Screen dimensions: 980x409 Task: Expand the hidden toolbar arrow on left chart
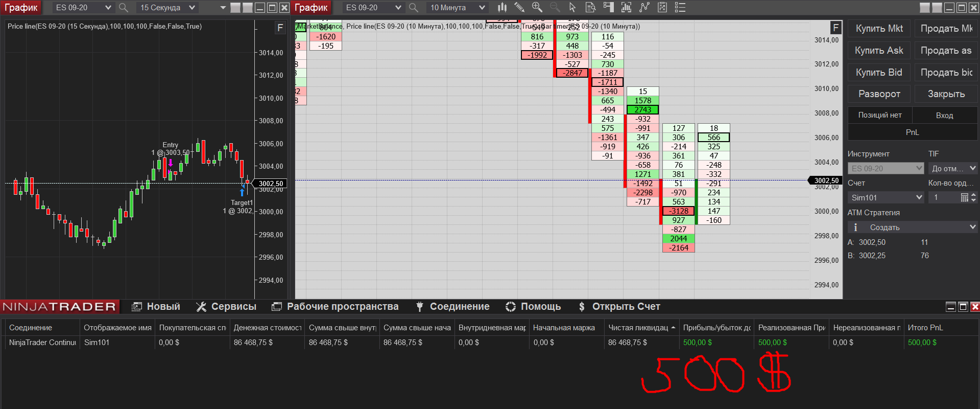(x=223, y=8)
